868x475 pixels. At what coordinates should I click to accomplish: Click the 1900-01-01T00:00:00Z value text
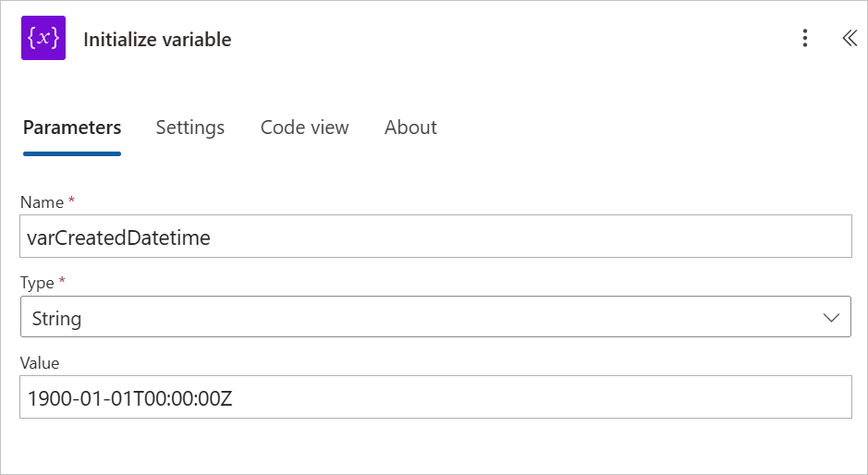click(x=130, y=398)
